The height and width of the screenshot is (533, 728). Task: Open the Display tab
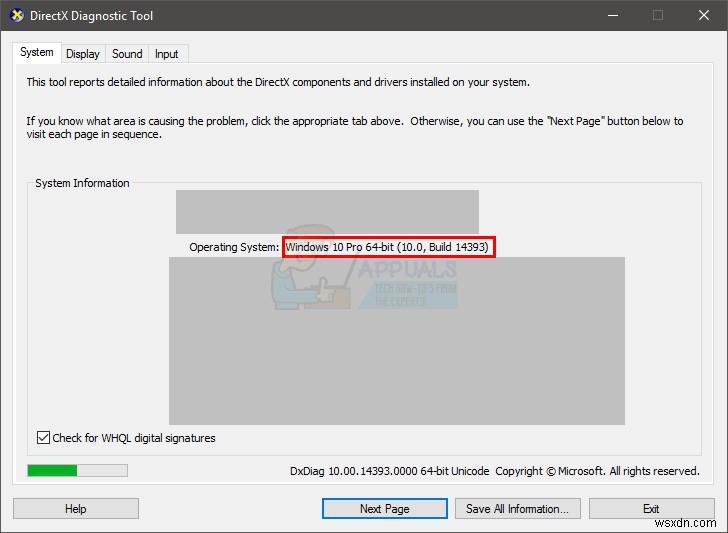pyautogui.click(x=83, y=54)
